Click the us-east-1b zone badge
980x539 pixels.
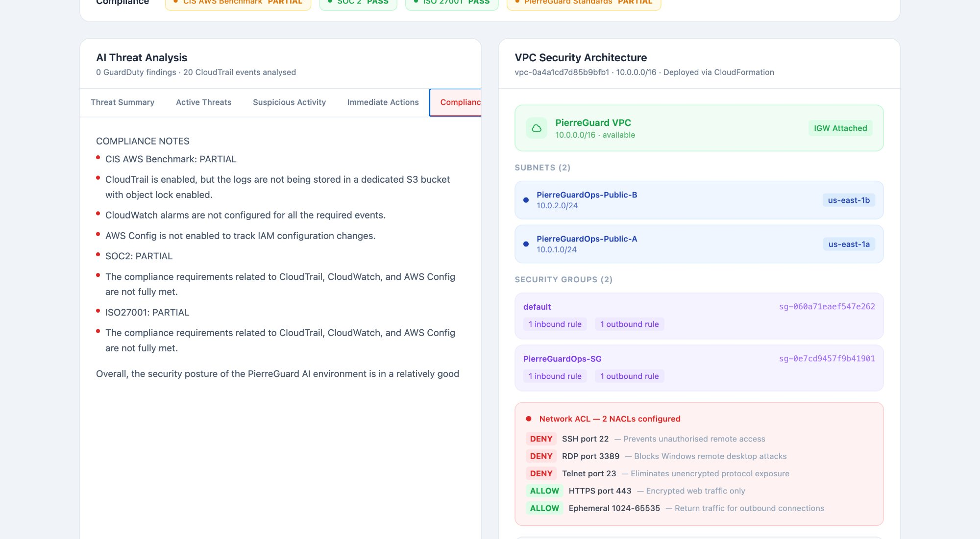click(848, 200)
